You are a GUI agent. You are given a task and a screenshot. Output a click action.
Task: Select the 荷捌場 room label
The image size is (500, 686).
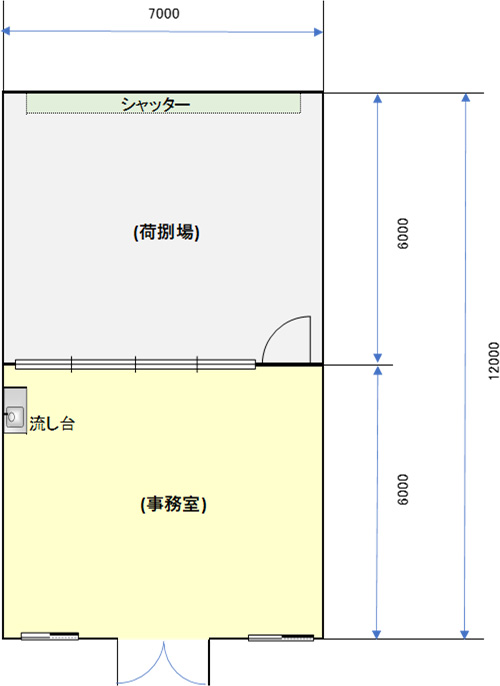tap(167, 232)
